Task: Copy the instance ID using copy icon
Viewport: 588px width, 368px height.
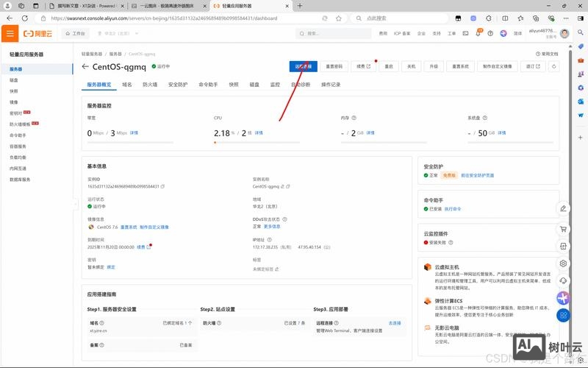Action: click(162, 186)
